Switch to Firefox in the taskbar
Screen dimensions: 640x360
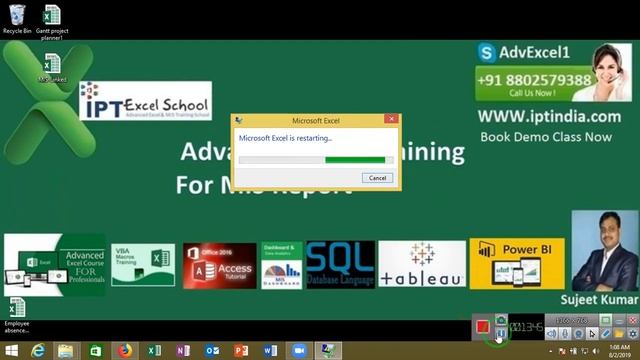125,351
